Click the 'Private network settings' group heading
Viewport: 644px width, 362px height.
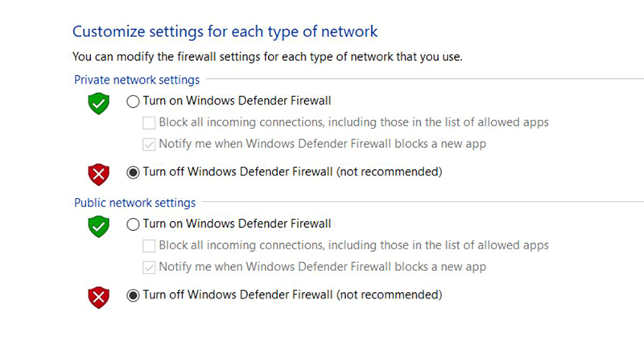tap(137, 80)
